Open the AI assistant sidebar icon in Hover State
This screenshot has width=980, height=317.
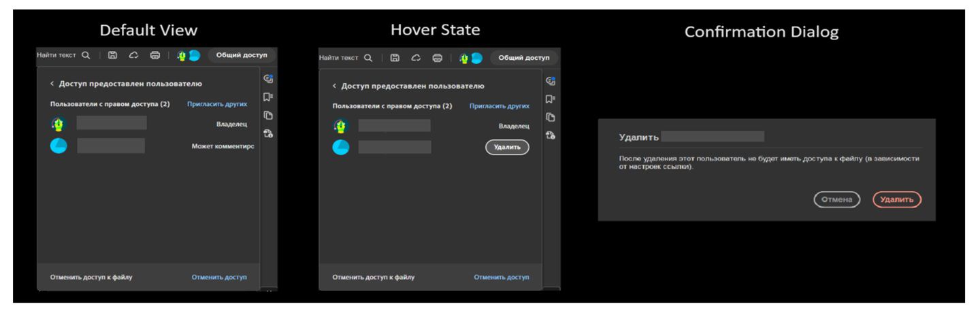[x=551, y=81]
